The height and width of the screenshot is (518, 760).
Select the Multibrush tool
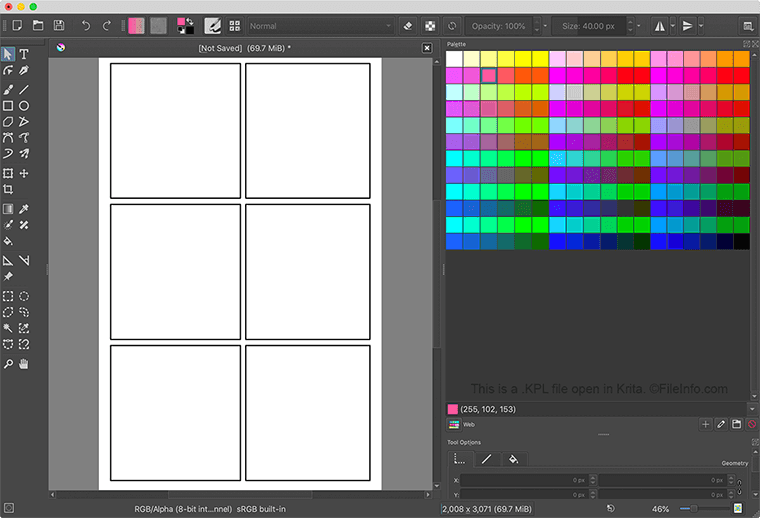(x=24, y=154)
